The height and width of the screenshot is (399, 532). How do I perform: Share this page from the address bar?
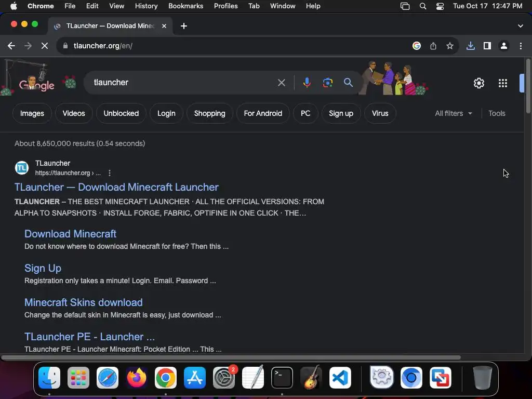pyautogui.click(x=433, y=46)
